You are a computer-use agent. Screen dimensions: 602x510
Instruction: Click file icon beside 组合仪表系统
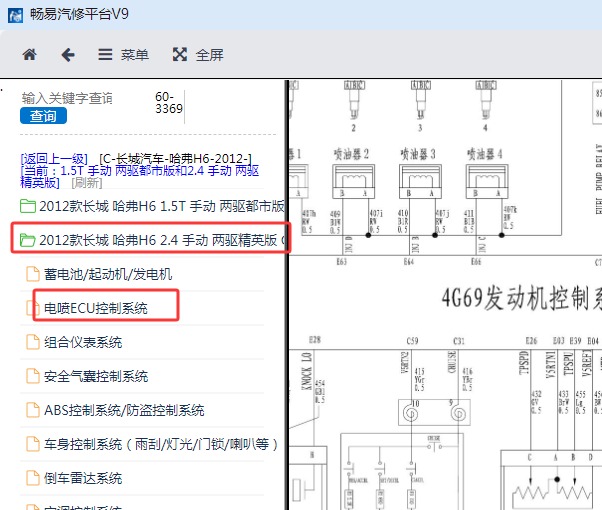[33, 342]
